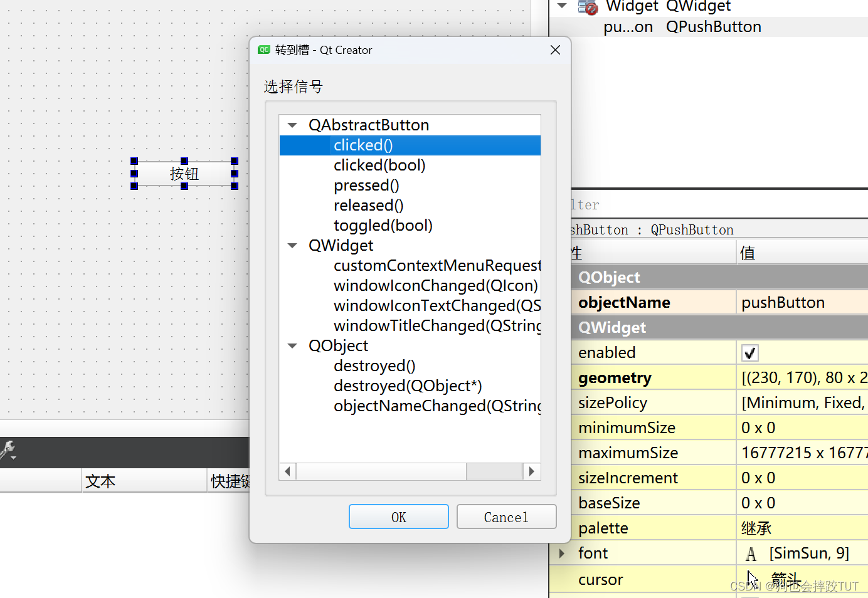
Task: Click the 值 column header
Action: click(x=802, y=253)
